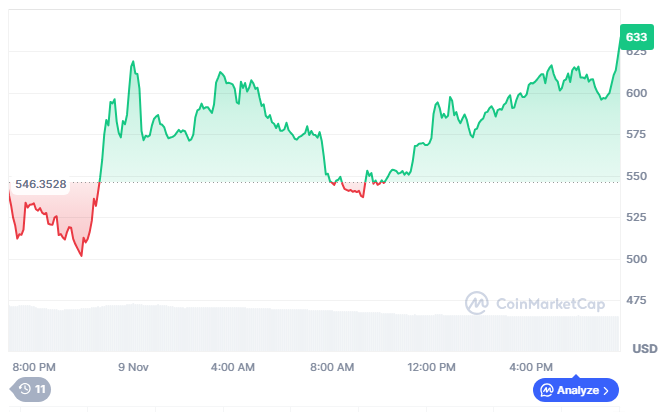Click the 4:00 AM time axis label
This screenshot has width=672, height=412.
[233, 367]
